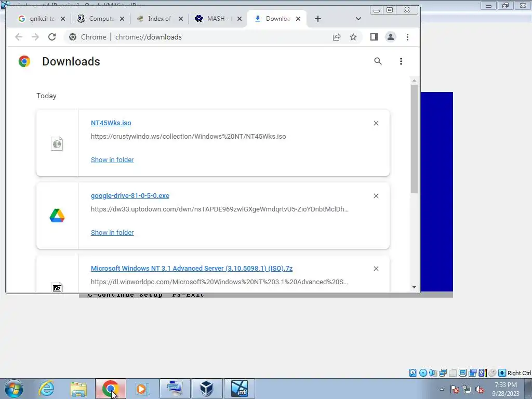Click VirtualBox hard disk activity indicator
This screenshot has height=399, width=532.
[413, 373]
